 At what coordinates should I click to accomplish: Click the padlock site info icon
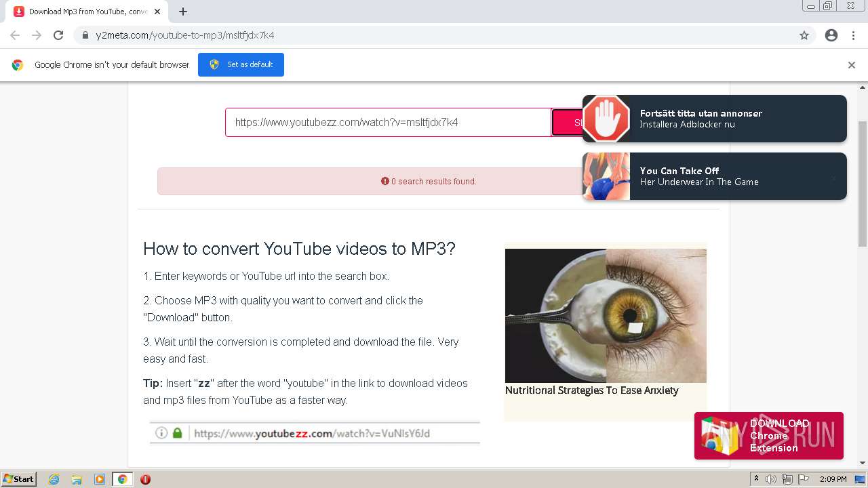85,35
